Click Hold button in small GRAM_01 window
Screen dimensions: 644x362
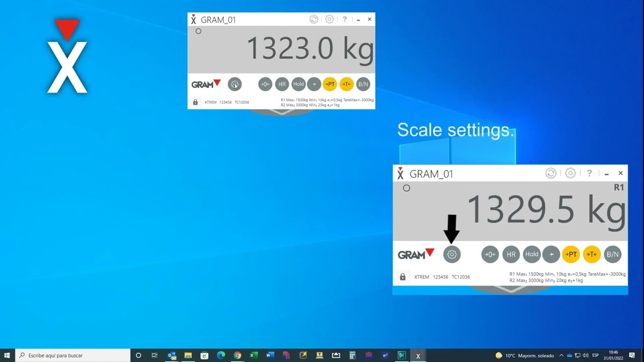(x=298, y=84)
